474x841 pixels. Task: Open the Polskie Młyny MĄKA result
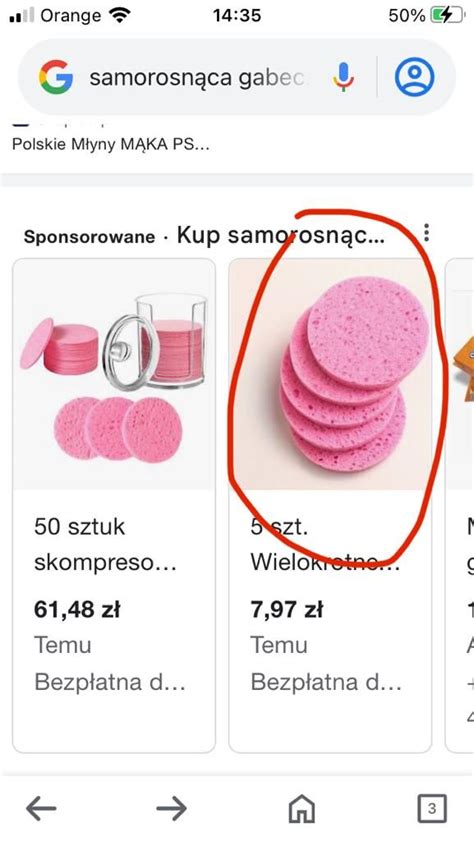(111, 144)
